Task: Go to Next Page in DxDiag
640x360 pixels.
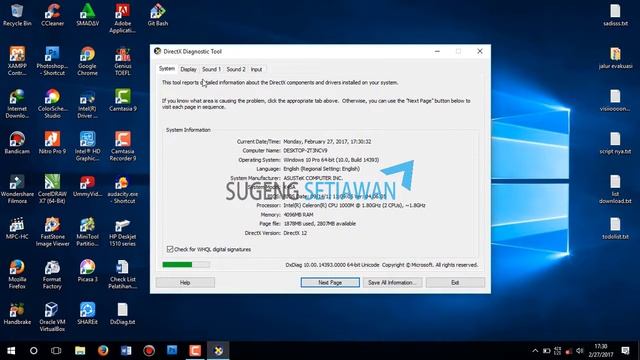Action: tap(330, 282)
